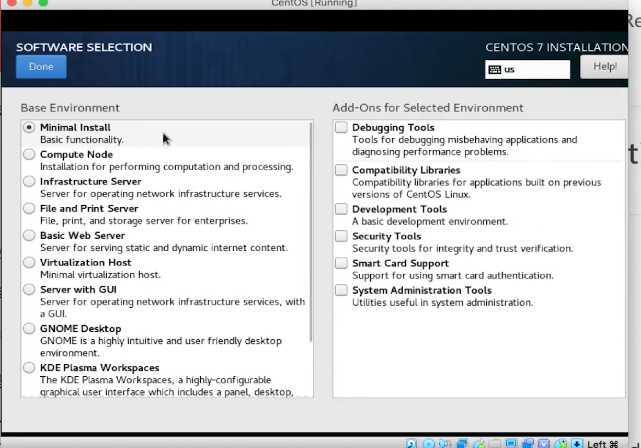This screenshot has height=448, width=641.
Task: Click VirtualBox video capture status icon
Action: point(528,444)
